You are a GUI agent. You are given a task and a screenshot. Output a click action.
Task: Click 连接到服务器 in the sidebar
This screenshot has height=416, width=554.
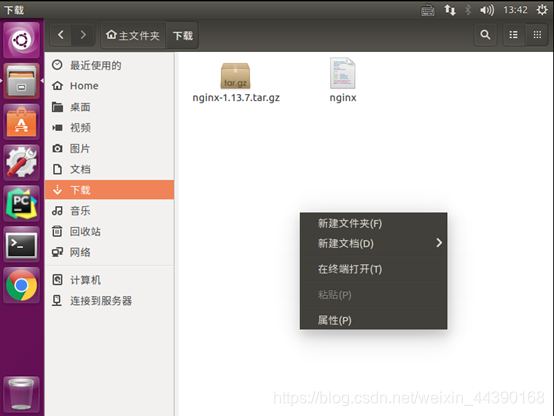click(x=110, y=301)
